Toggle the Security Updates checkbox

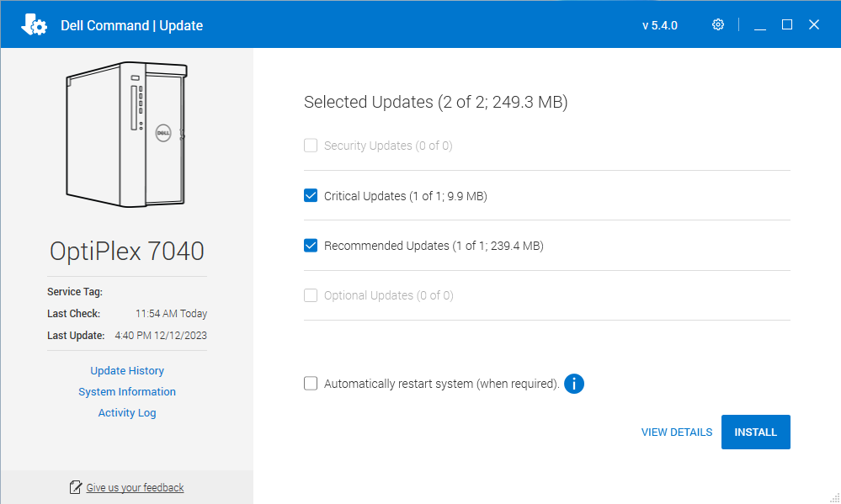coord(311,146)
